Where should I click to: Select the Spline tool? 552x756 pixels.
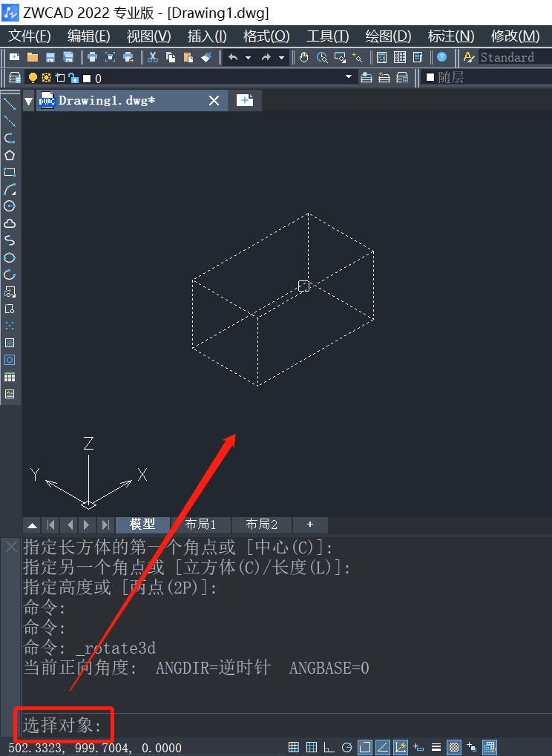pos(10,240)
